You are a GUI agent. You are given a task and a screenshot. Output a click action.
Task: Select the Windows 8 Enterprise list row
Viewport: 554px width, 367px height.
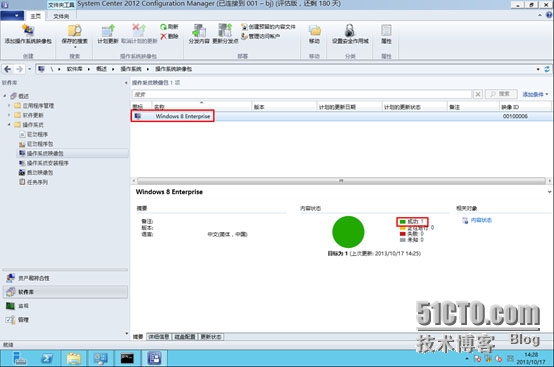341,116
